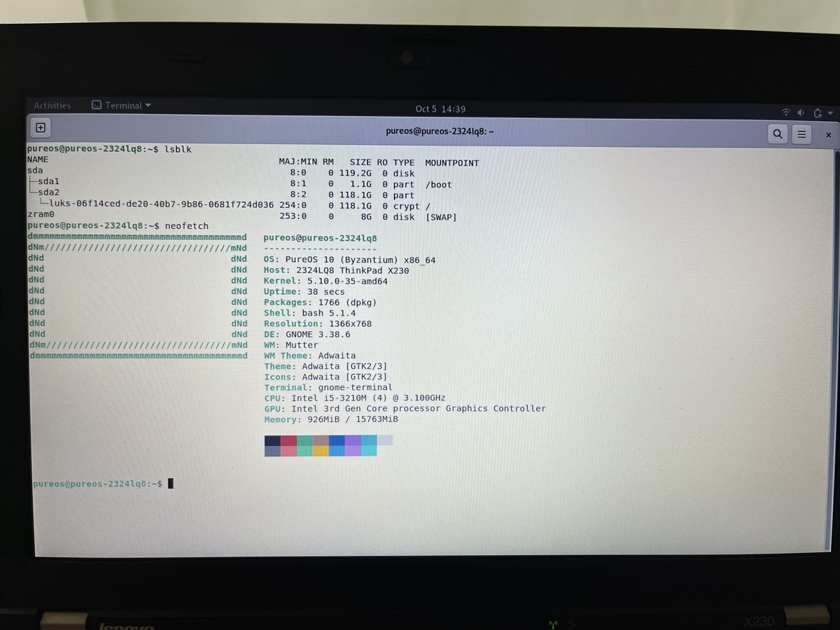Click the neofetch command text
This screenshot has width=840, height=630.
point(186,226)
